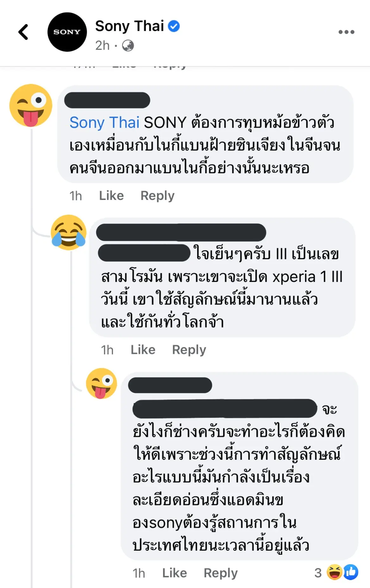Open the Sony profile picture
Image resolution: width=370 pixels, height=588 pixels.
point(67,32)
